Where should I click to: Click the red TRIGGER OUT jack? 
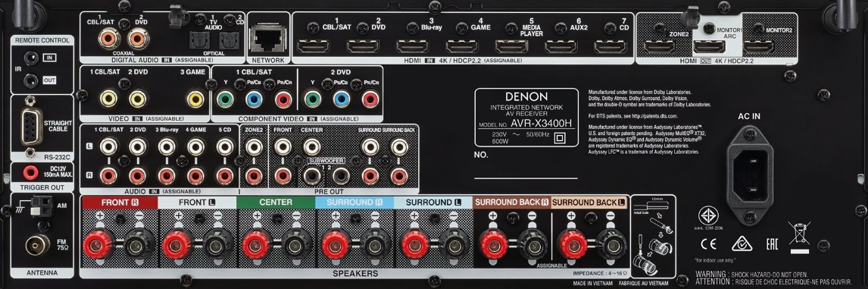[30, 172]
